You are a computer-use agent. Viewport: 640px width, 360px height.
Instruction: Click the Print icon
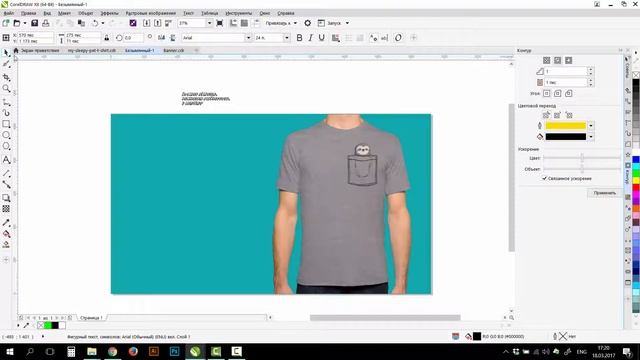[x=46, y=23]
